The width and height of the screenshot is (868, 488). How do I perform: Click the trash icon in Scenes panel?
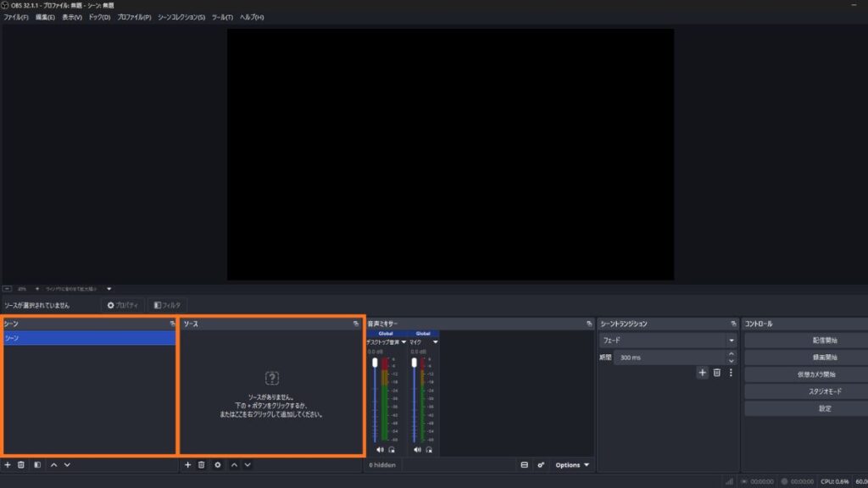[21, 464]
